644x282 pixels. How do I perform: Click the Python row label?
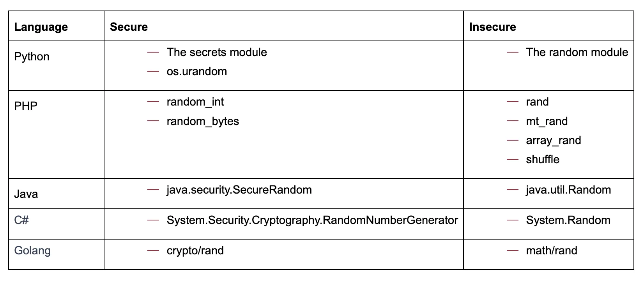pyautogui.click(x=32, y=57)
